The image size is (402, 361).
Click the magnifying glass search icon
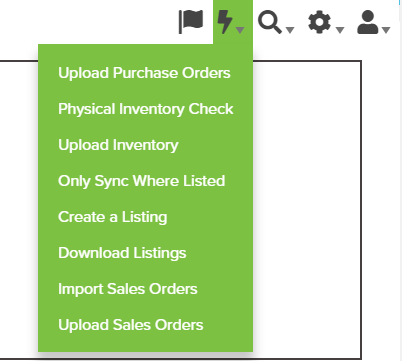coord(270,22)
